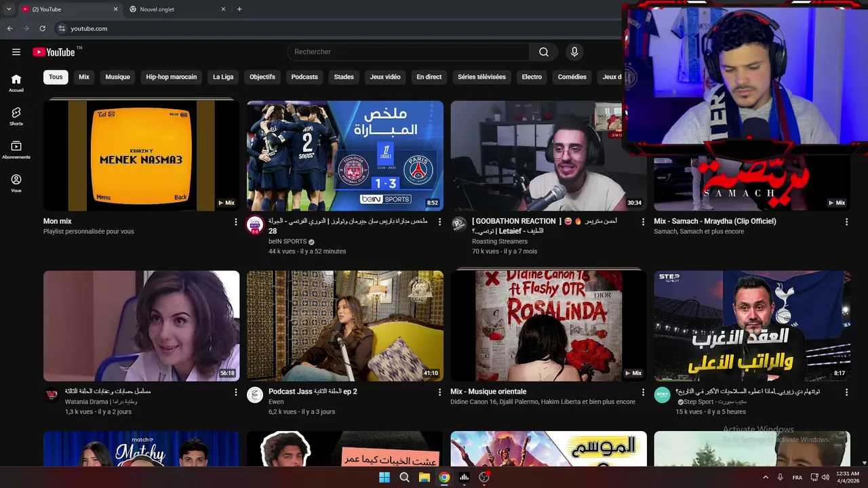View site information icon beside youtube.com
The width and height of the screenshot is (868, 488).
[x=62, y=28]
